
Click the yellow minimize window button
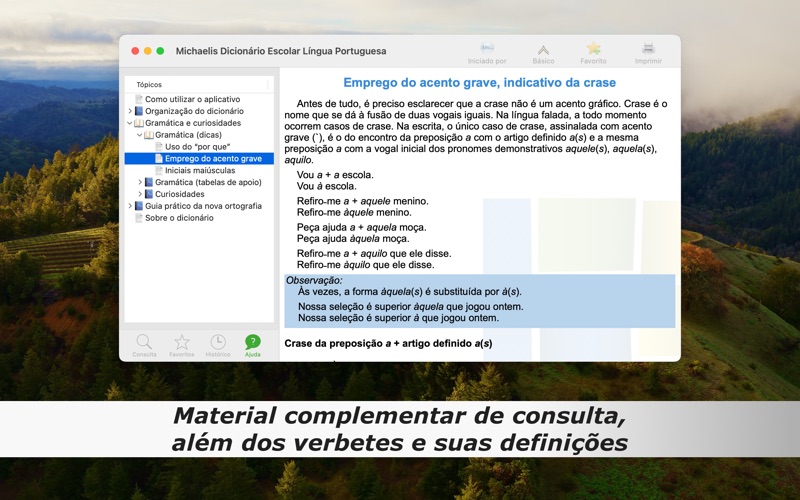coord(147,51)
